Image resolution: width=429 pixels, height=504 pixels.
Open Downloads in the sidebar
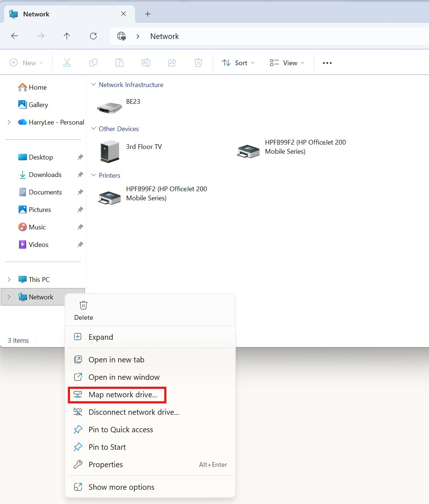(40, 175)
